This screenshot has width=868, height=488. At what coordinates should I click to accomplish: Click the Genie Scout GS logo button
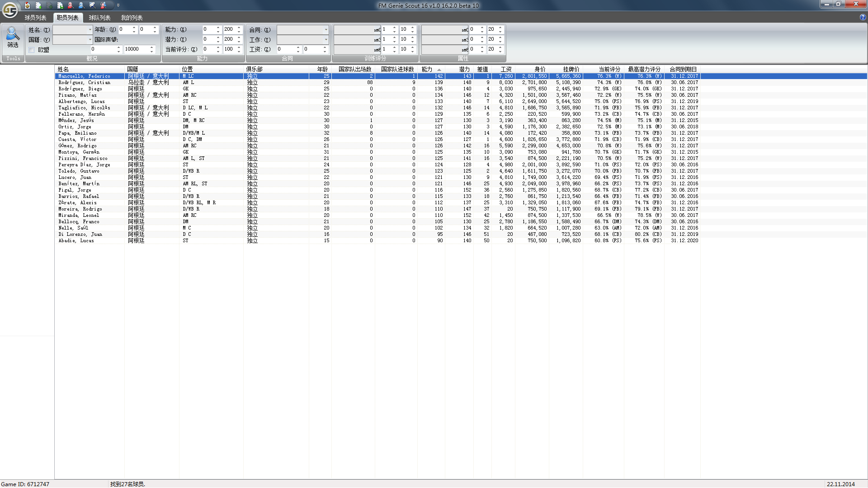point(10,9)
